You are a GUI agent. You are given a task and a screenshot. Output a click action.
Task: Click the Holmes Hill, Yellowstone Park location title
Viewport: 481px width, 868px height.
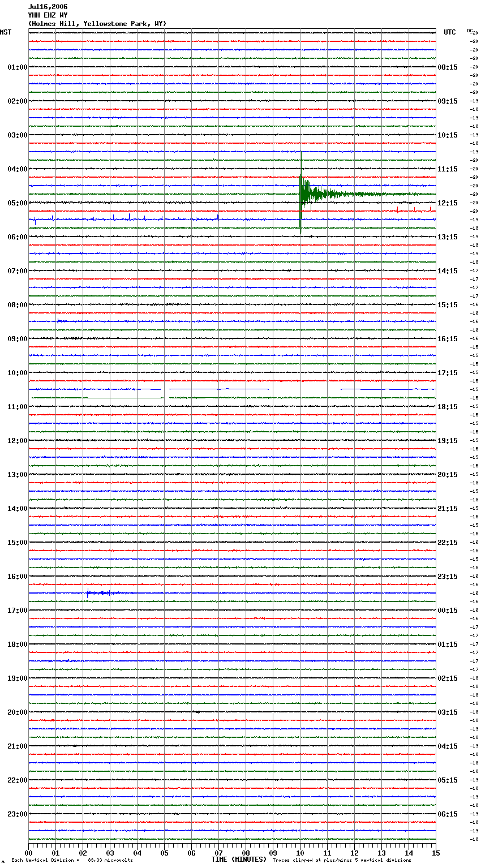[97, 24]
